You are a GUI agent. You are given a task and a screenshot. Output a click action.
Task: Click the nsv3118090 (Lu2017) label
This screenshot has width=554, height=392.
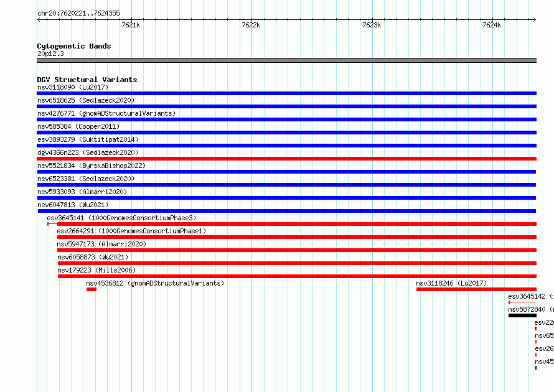pos(73,87)
